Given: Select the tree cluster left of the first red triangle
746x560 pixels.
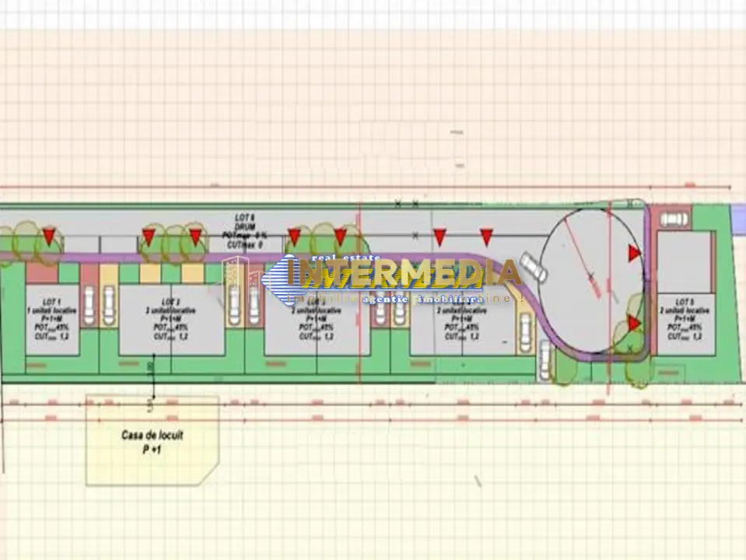Looking at the screenshot, I should tap(30, 243).
